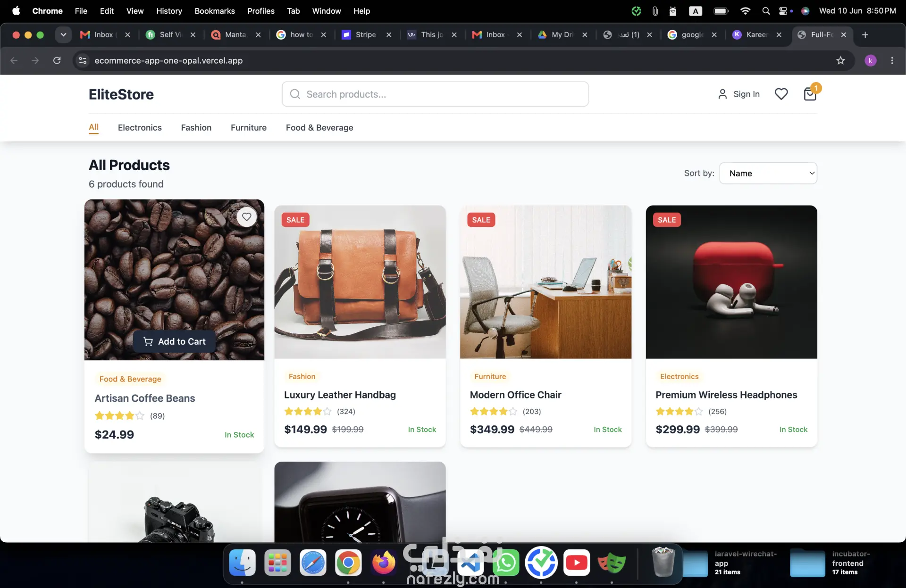Open the smartwatch product image
The width and height of the screenshot is (906, 588).
click(360, 502)
